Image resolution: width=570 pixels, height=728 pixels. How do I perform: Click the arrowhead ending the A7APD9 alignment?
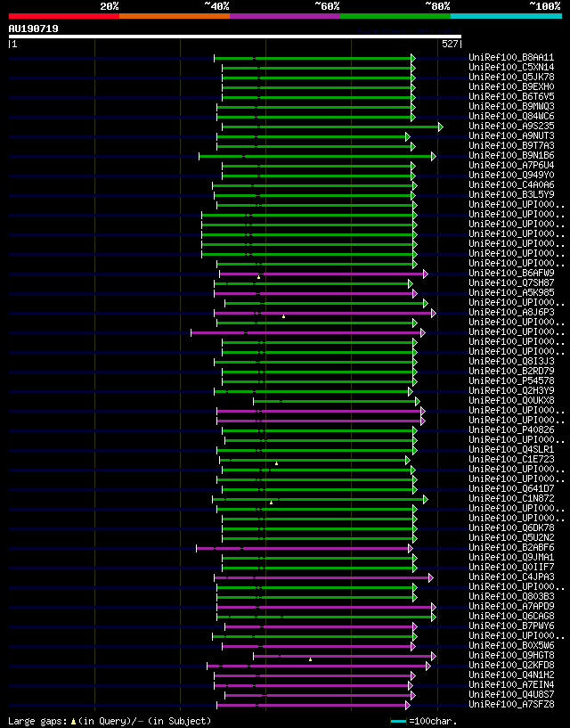(x=434, y=607)
